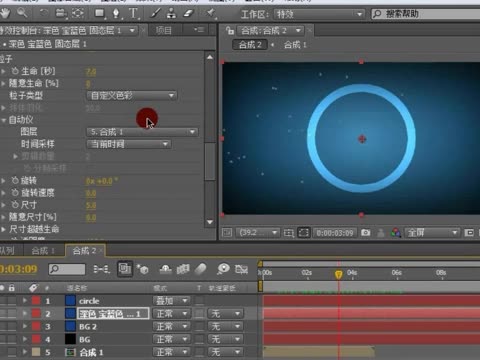Open the 工作区 workspace dropdown
The height and width of the screenshot is (360, 480).
[x=318, y=14]
